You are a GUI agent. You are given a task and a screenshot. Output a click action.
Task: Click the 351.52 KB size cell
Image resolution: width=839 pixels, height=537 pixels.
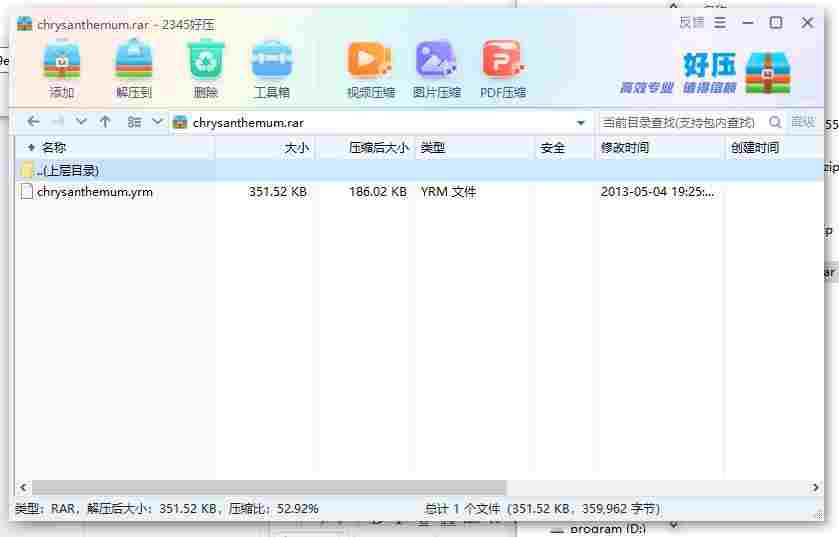(278, 191)
